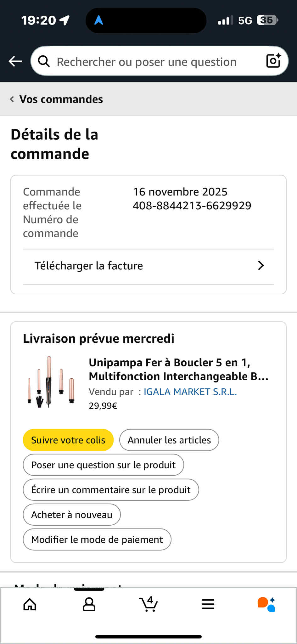Tap the search magnifier icon
This screenshot has width=297, height=644.
[x=44, y=61]
